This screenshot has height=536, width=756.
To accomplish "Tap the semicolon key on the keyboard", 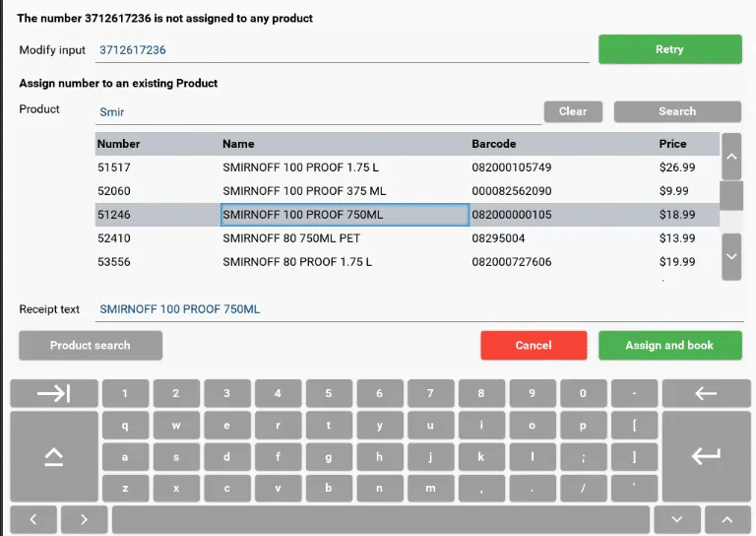I will tap(584, 457).
